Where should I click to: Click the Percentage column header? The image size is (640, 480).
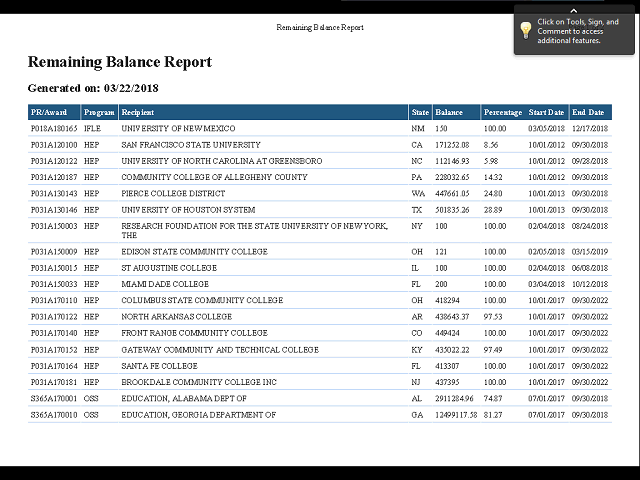coord(503,112)
